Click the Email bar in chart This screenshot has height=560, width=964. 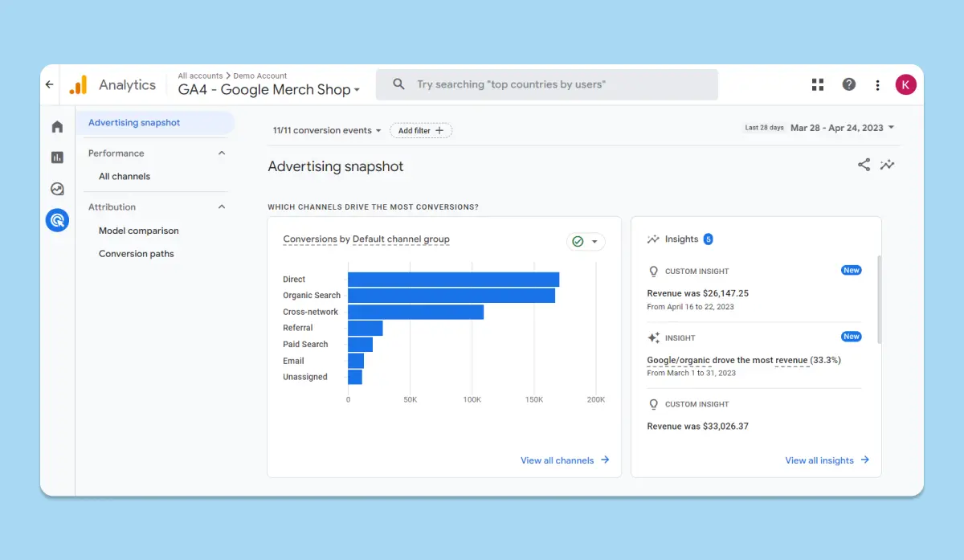356,361
